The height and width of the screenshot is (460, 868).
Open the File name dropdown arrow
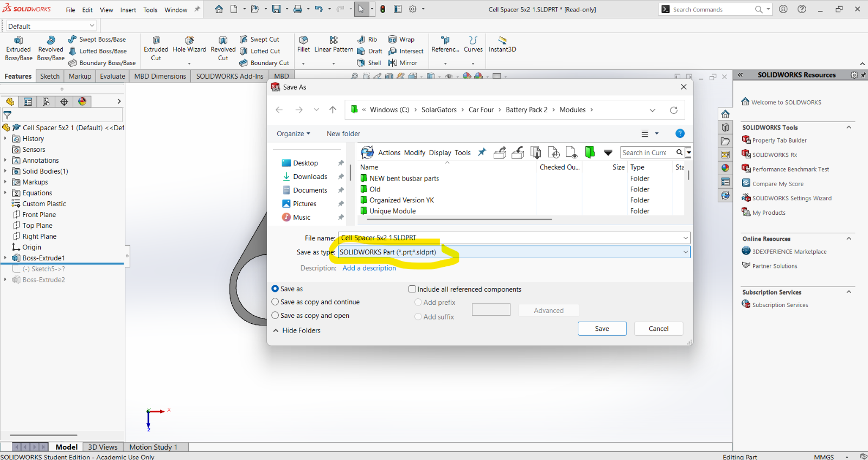click(686, 238)
